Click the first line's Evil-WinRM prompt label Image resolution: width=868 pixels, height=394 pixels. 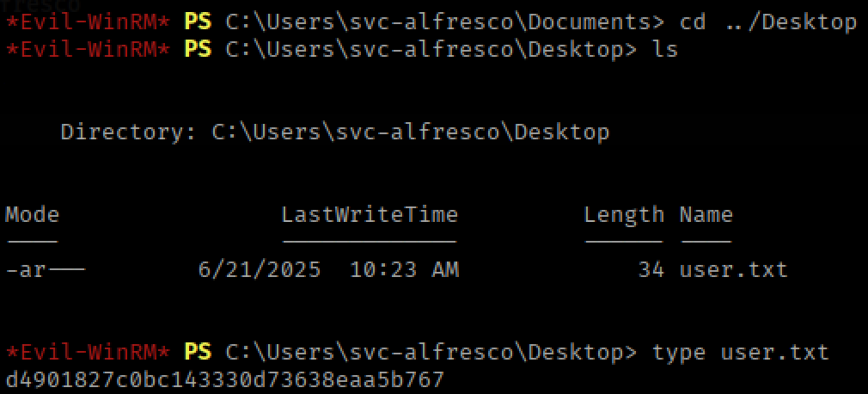pos(88,22)
